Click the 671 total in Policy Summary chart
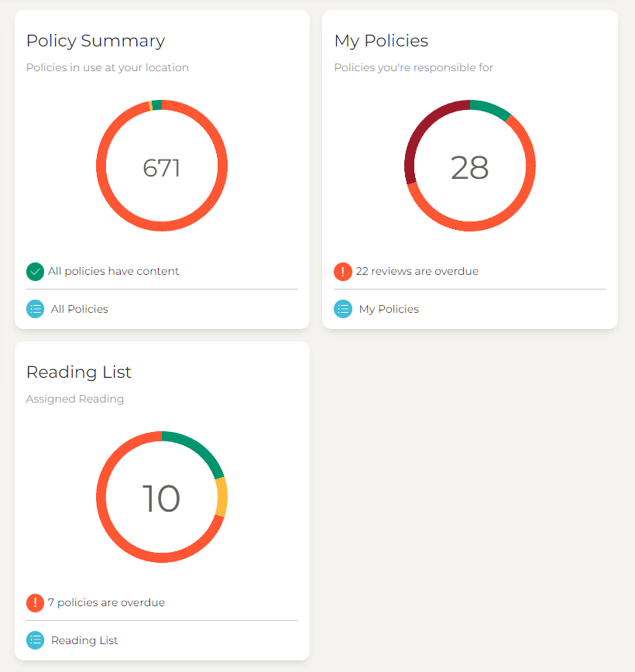 [162, 167]
